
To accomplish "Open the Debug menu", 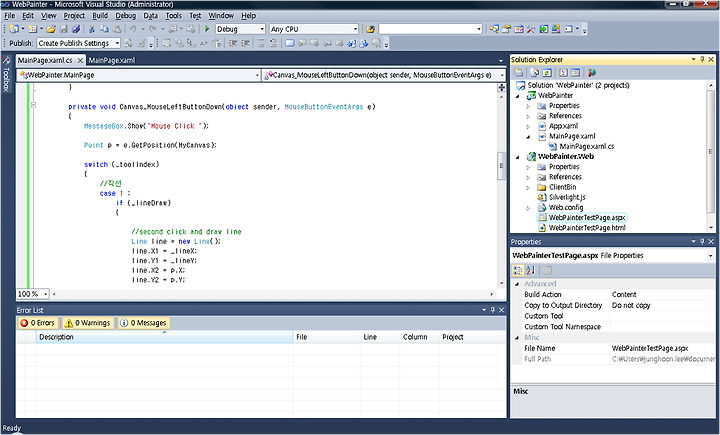I will (x=125, y=16).
